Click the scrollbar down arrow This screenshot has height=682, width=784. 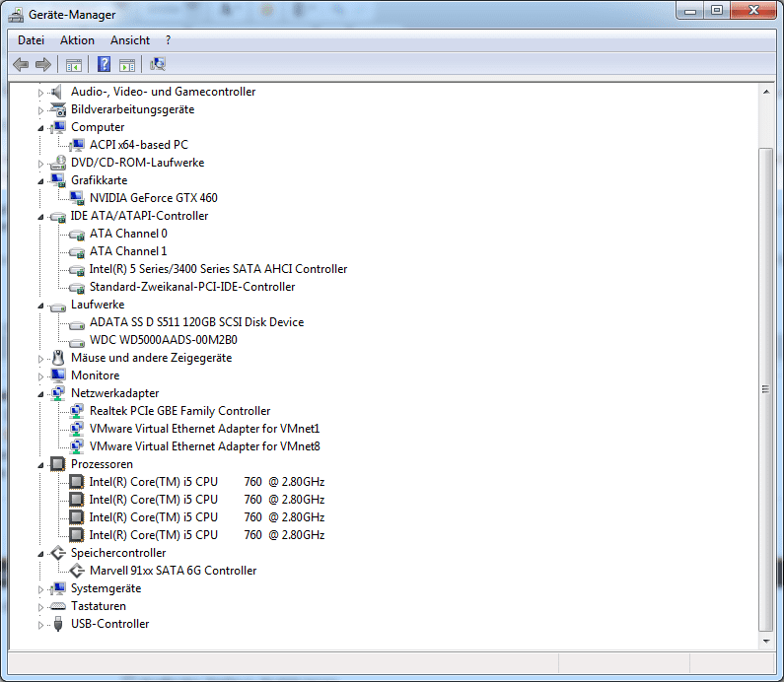point(766,641)
